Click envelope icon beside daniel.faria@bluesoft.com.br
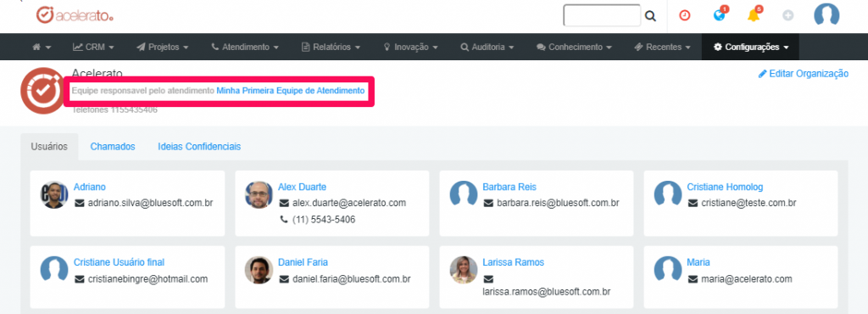 284,279
